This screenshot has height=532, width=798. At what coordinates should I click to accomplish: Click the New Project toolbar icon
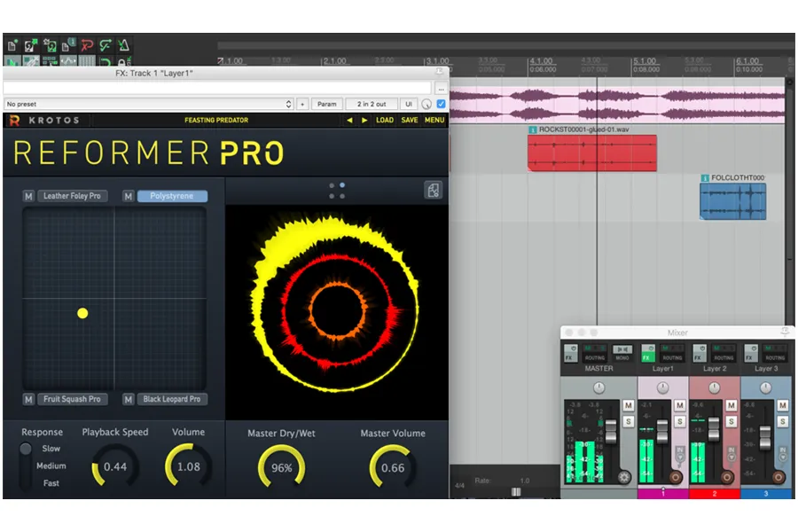point(12,46)
